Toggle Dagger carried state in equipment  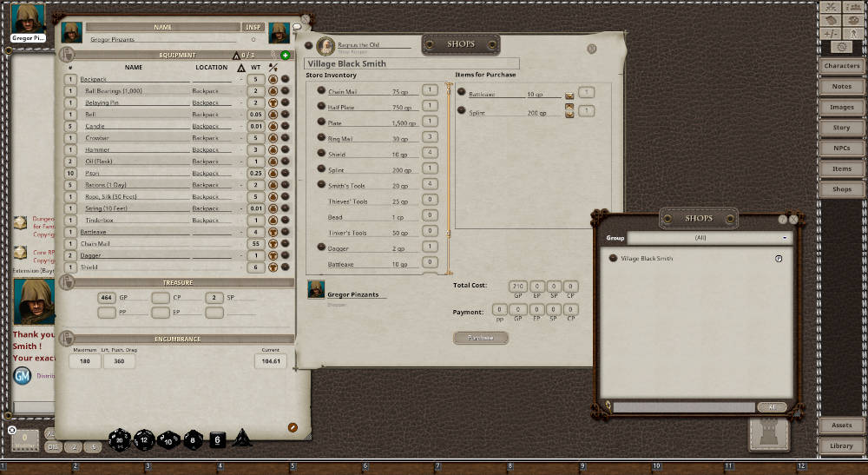pos(273,255)
